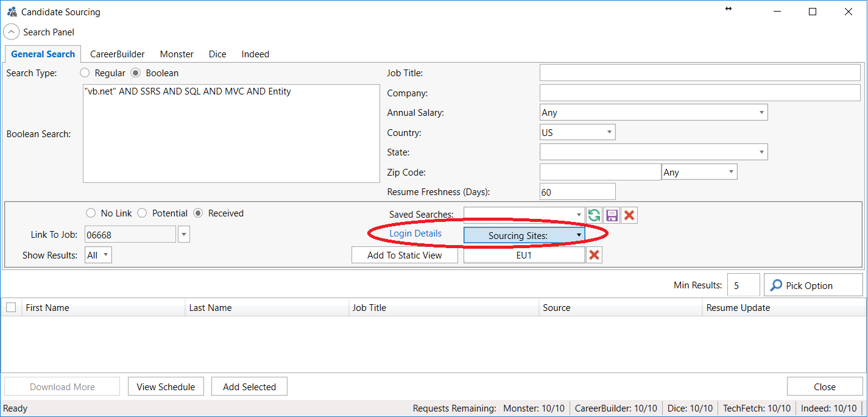868x417 pixels.
Task: Refresh the saved searches list
Action: 594,215
